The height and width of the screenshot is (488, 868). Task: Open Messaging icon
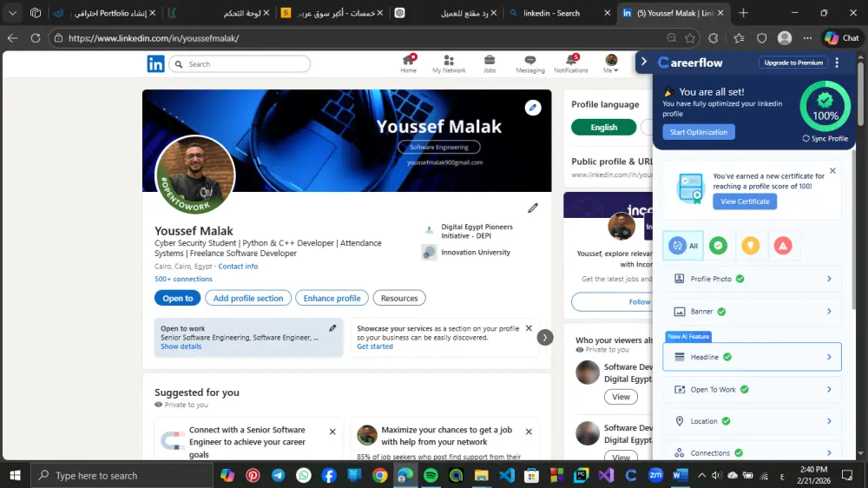point(529,63)
